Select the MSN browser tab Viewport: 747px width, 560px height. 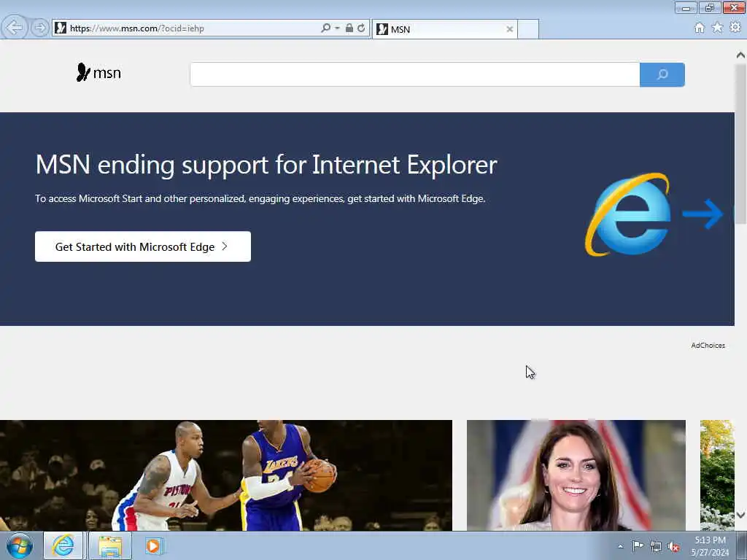pyautogui.click(x=444, y=29)
